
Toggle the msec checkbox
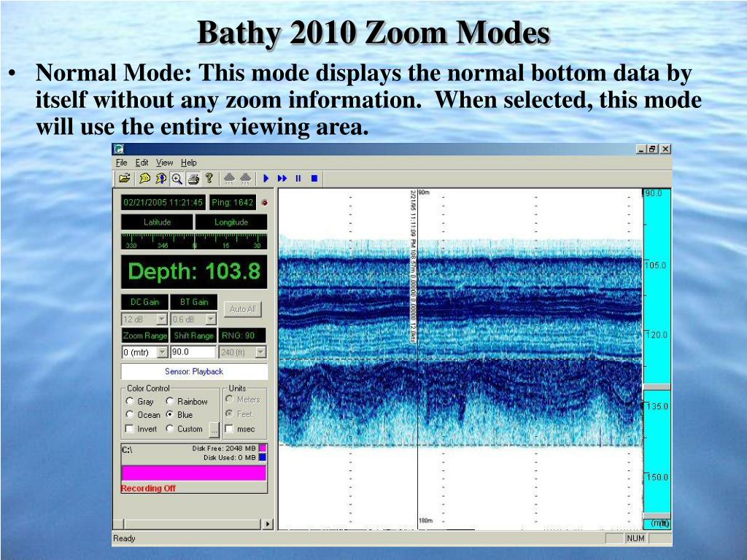229,429
